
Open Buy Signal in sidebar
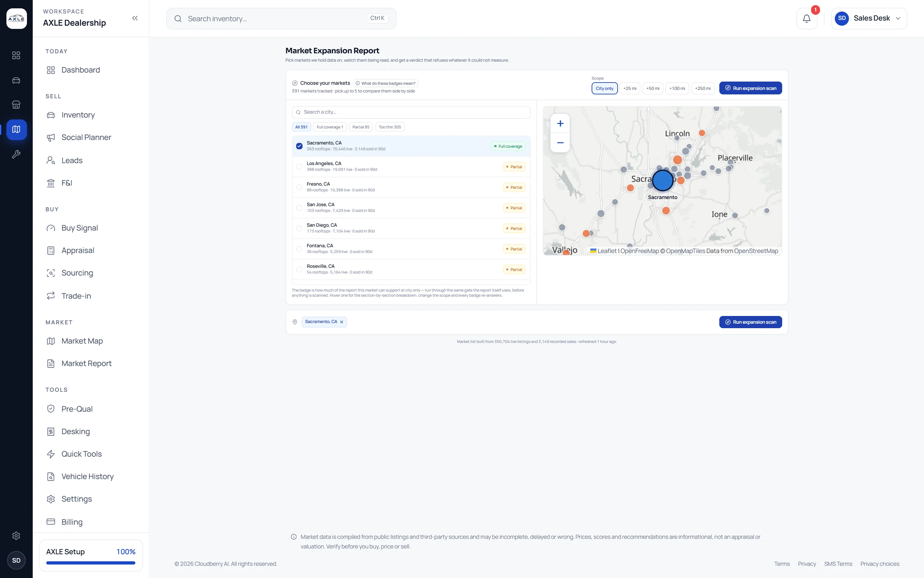[x=80, y=228]
